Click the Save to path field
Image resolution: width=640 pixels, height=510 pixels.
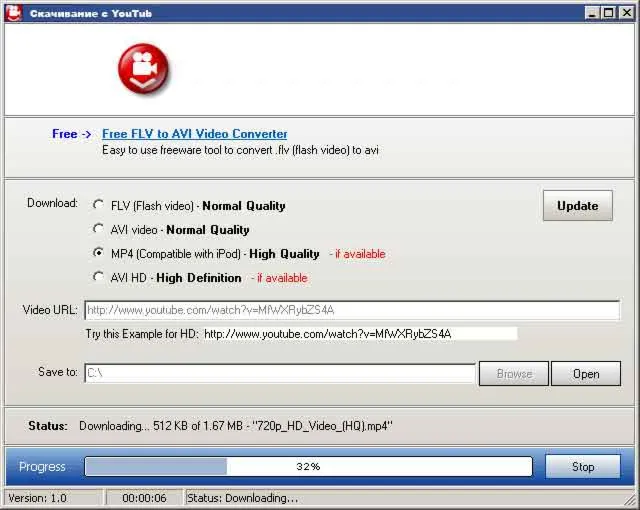pyautogui.click(x=280, y=373)
